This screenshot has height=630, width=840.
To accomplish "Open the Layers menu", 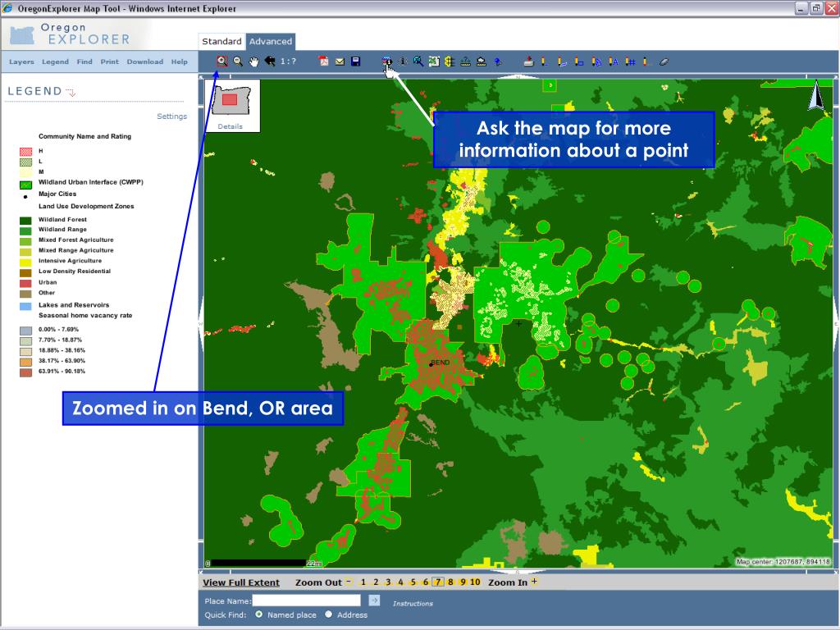I will (x=21, y=62).
